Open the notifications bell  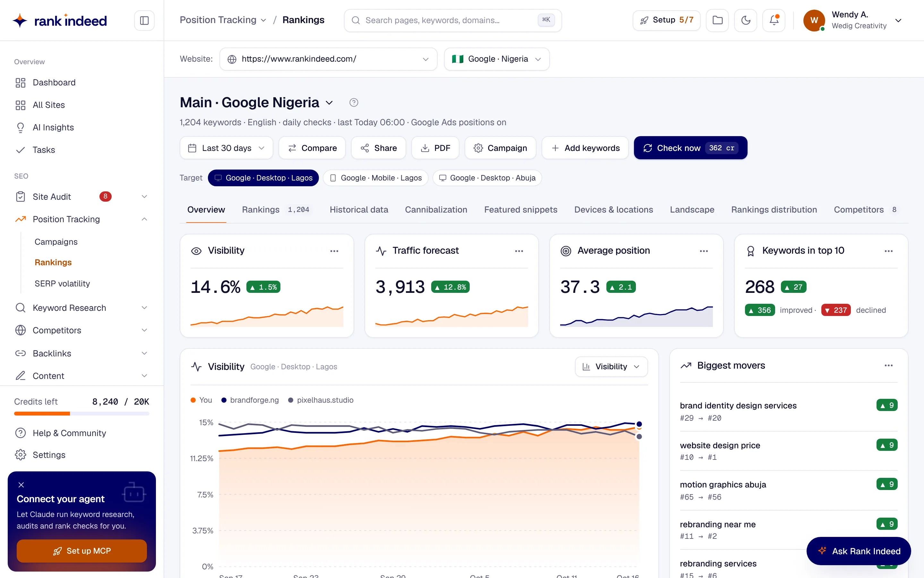point(774,20)
